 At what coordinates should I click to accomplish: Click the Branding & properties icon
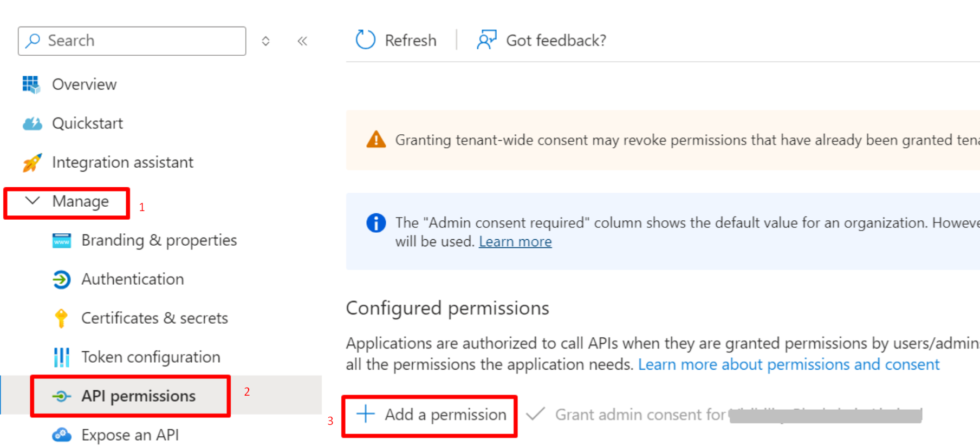point(61,240)
